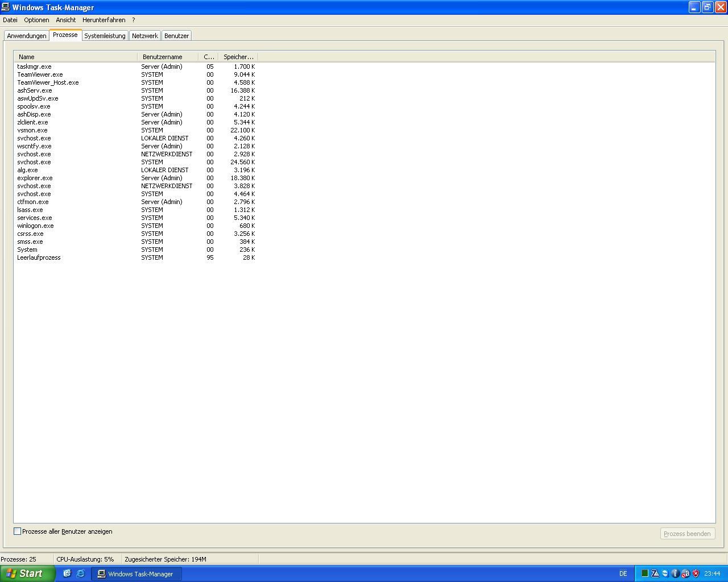Viewport: 728px width, 582px height.
Task: Open the ? help menu
Action: click(x=134, y=20)
